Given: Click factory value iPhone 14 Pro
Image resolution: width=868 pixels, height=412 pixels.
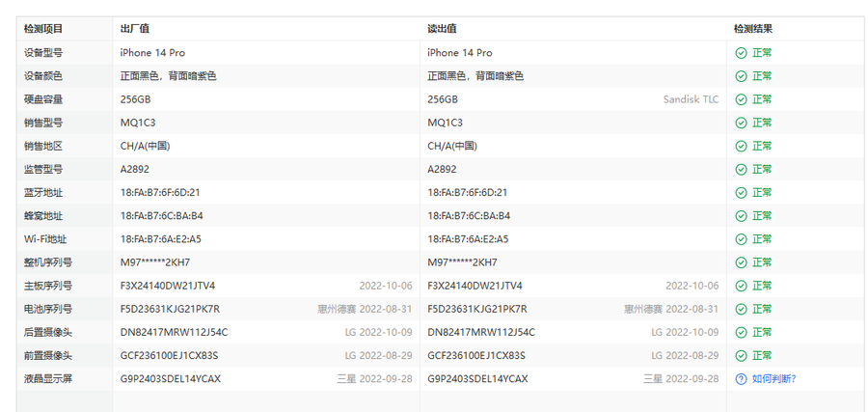Looking at the screenshot, I should click(152, 53).
